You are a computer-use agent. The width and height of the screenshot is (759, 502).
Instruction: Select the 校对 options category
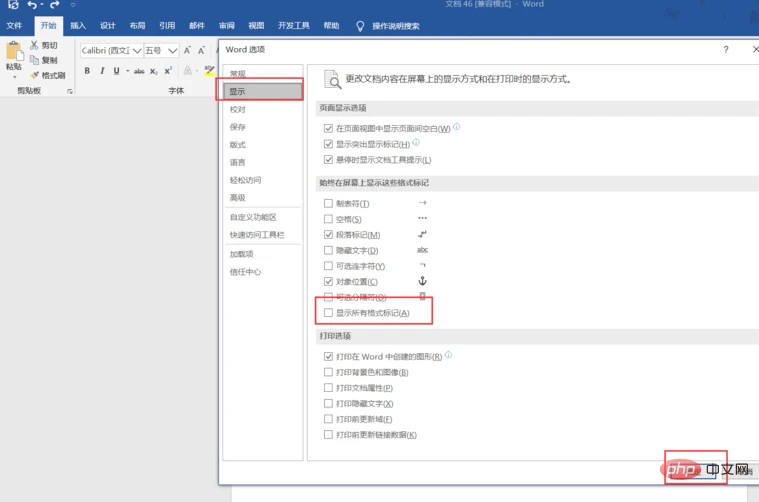click(263, 109)
